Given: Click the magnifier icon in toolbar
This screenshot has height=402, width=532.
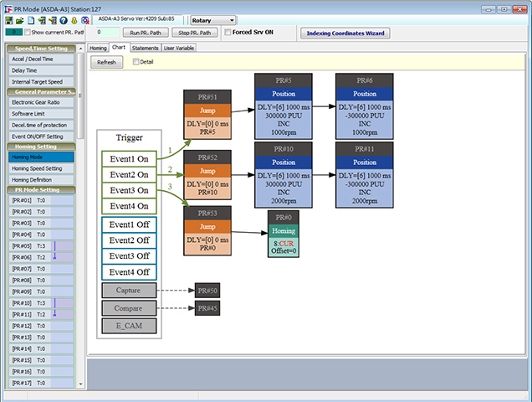Looking at the screenshot, I should pyautogui.click(x=84, y=20).
